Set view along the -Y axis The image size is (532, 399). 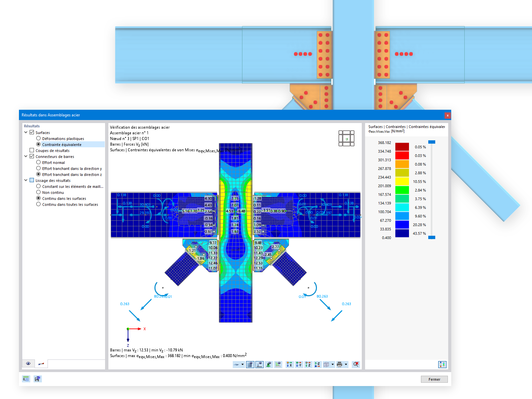click(299, 364)
